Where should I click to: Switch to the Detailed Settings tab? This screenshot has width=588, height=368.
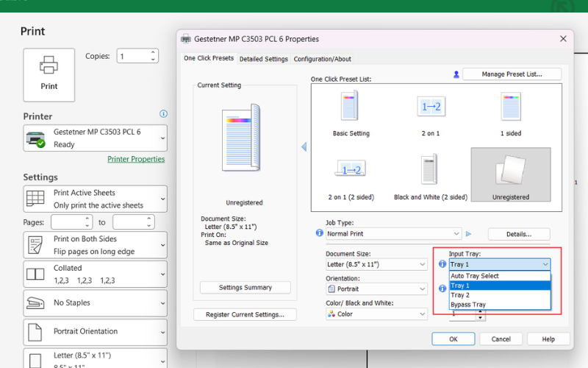point(264,59)
